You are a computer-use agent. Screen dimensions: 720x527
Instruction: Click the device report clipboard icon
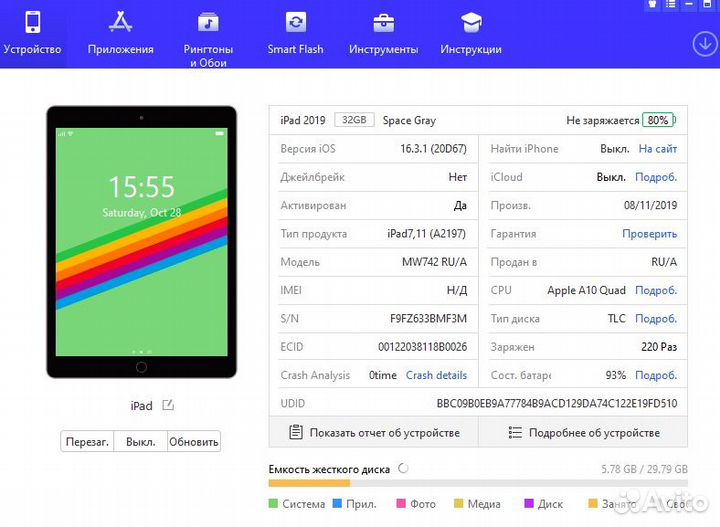tap(296, 432)
